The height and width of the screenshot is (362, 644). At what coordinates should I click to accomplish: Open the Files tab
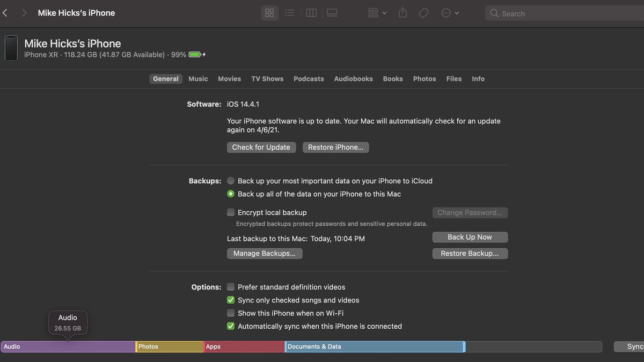[x=454, y=79]
